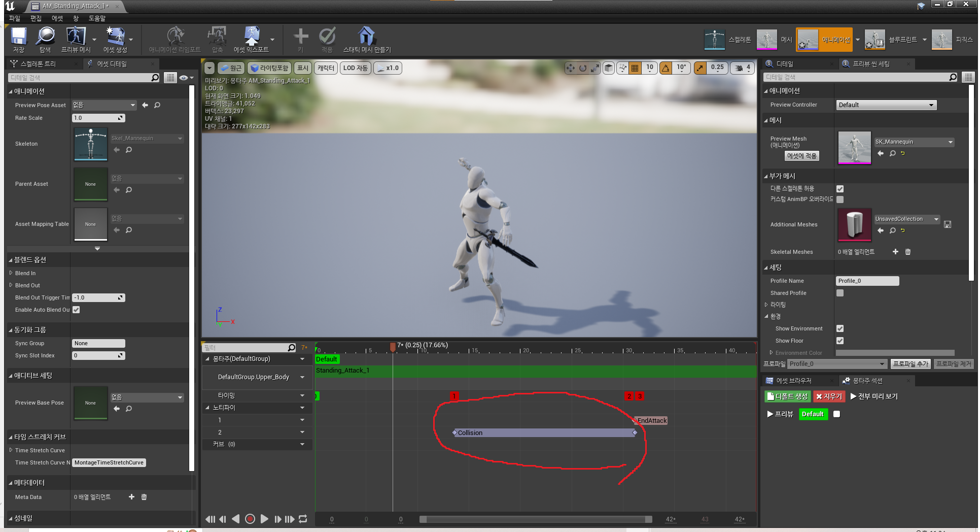This screenshot has width=980, height=532.
Task: Select the translate gizmo viewport icon
Action: click(571, 68)
